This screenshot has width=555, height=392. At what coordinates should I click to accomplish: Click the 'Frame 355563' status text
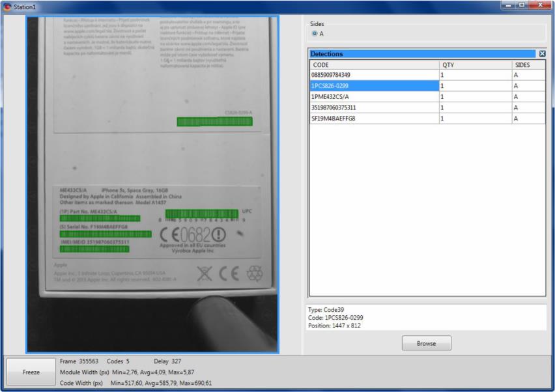tap(79, 361)
